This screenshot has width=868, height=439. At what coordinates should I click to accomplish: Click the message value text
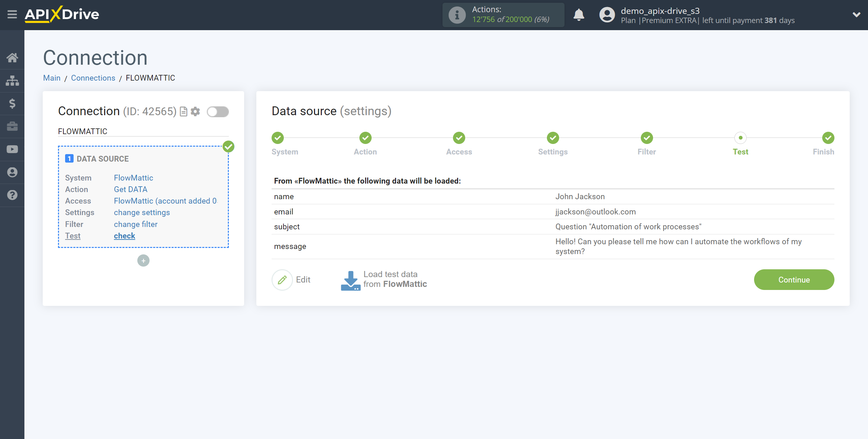pyautogui.click(x=678, y=246)
